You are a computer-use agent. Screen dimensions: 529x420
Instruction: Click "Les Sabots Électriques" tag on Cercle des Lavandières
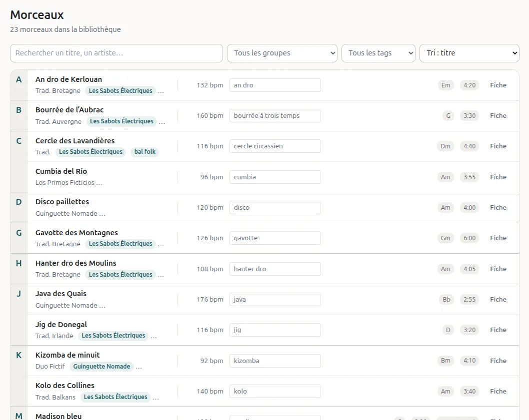pos(91,152)
